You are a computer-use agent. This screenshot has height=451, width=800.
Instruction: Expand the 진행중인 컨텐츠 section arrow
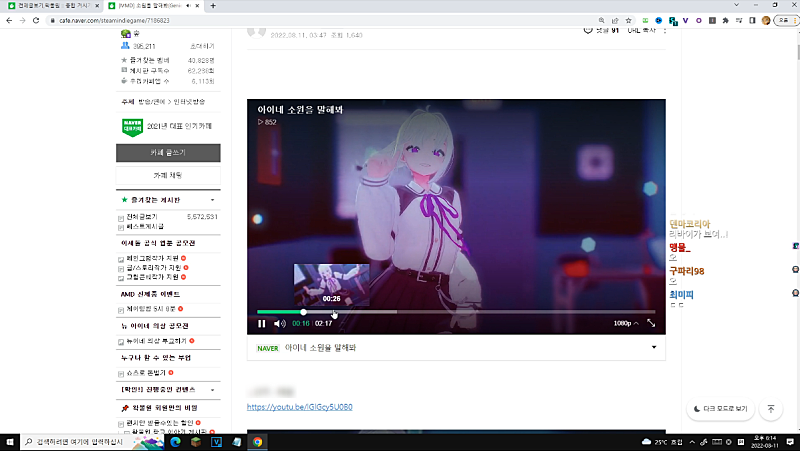[213, 390]
